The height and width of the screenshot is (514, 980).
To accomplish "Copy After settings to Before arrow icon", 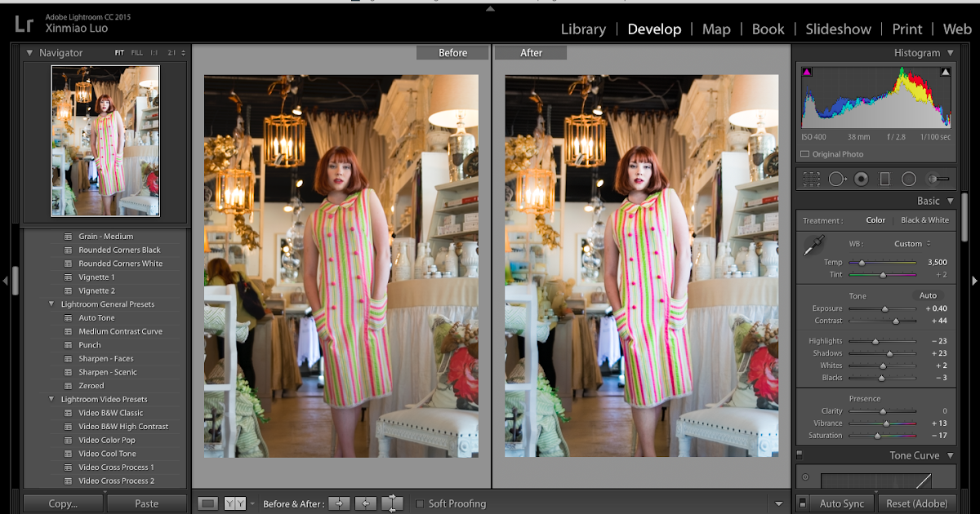I will point(367,503).
